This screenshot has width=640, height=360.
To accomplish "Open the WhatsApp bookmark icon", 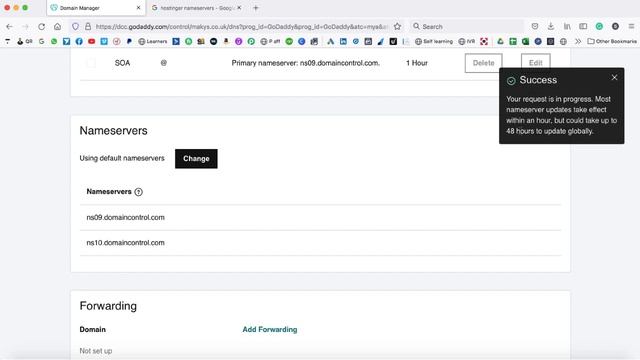I will (54, 41).
